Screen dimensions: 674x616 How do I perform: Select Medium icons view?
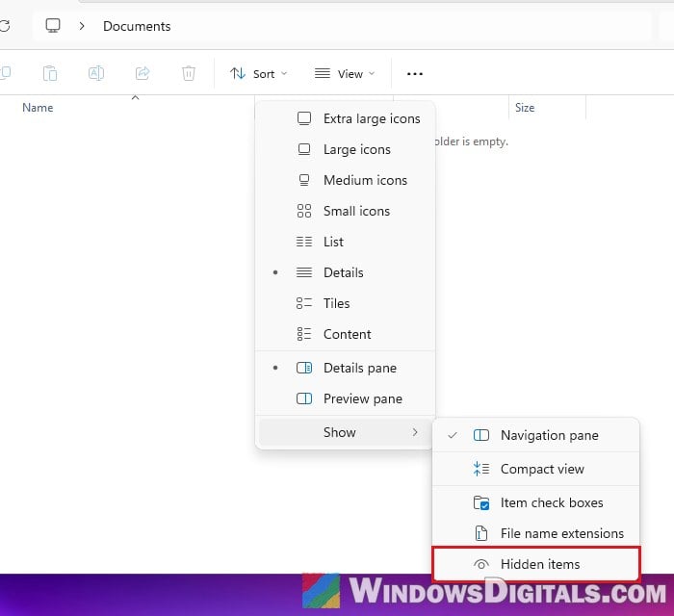point(345,180)
